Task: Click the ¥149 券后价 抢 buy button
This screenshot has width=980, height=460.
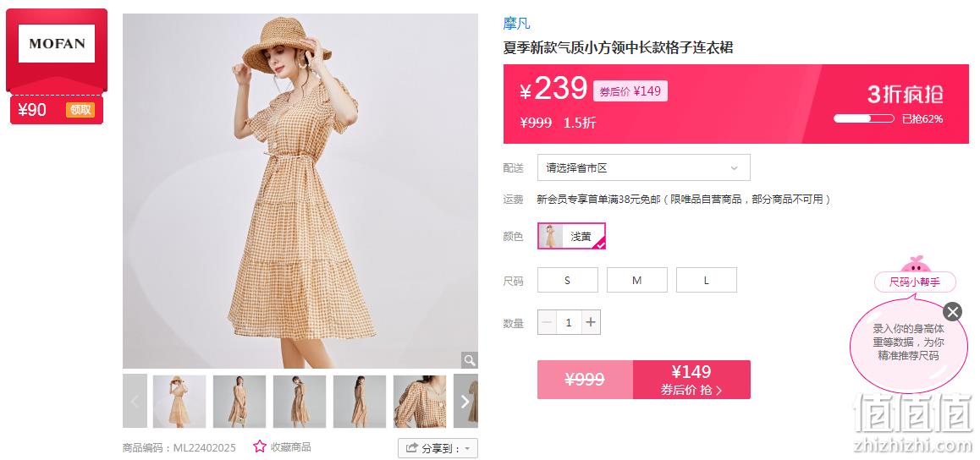Action: pyautogui.click(x=691, y=380)
